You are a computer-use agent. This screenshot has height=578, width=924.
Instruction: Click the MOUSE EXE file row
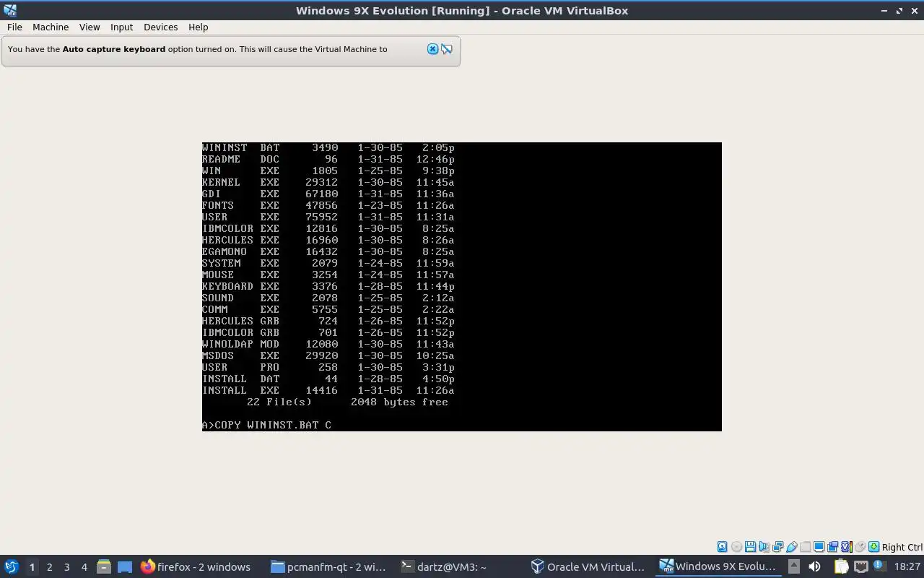pyautogui.click(x=328, y=275)
